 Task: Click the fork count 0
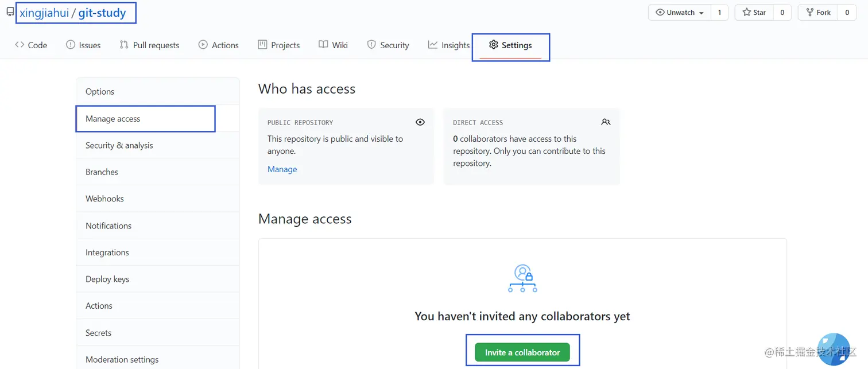pos(847,12)
